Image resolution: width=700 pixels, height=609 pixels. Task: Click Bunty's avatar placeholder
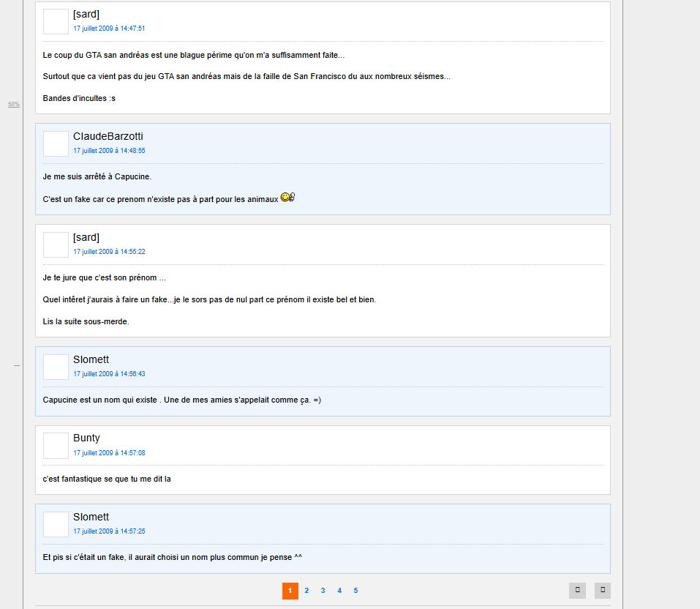point(56,446)
